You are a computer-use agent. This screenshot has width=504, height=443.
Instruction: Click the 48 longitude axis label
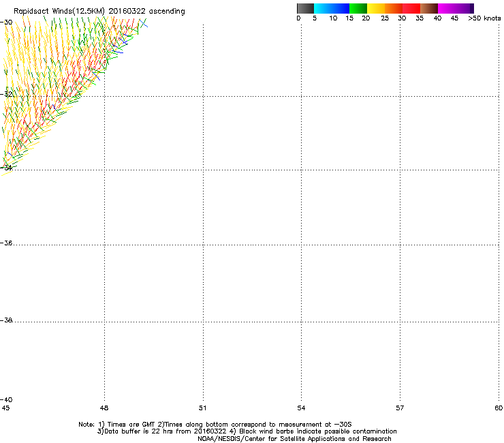click(104, 408)
